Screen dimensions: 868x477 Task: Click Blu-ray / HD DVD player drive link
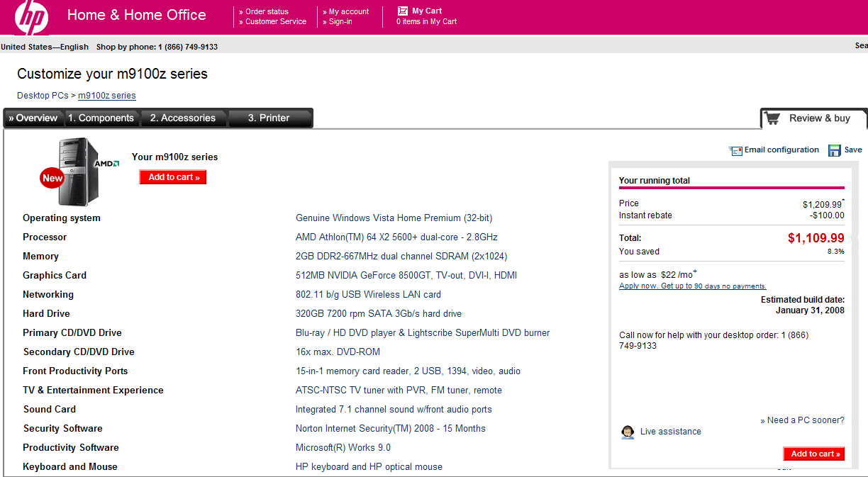click(423, 333)
